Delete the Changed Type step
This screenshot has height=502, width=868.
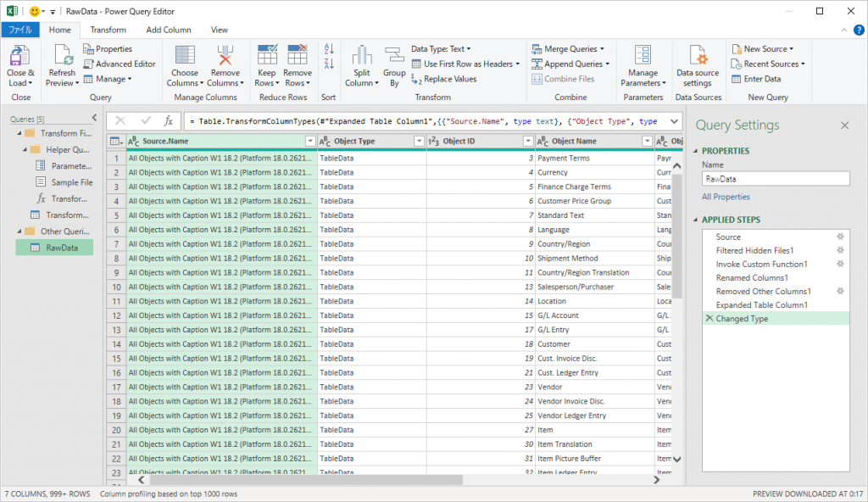pyautogui.click(x=709, y=319)
